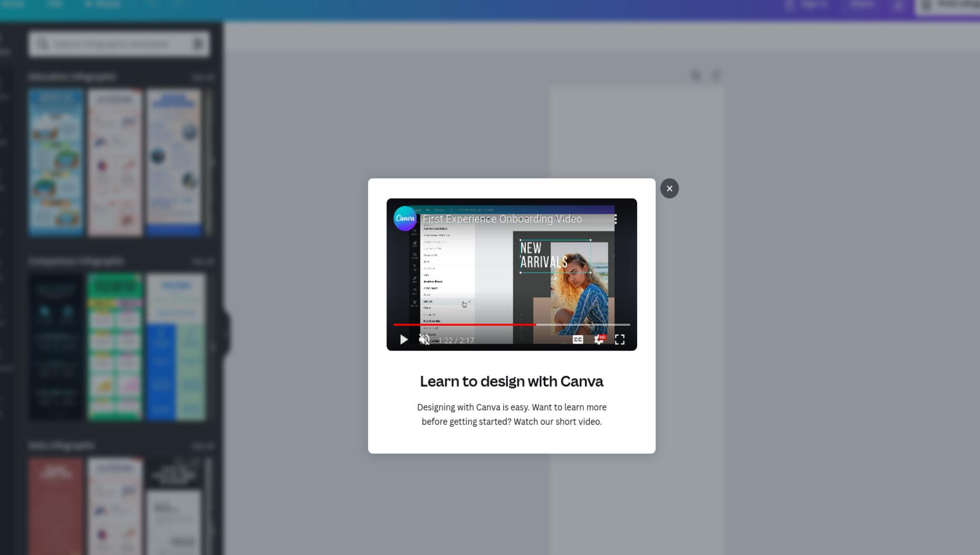Click the 1:22 / 2:17 time display

456,340
